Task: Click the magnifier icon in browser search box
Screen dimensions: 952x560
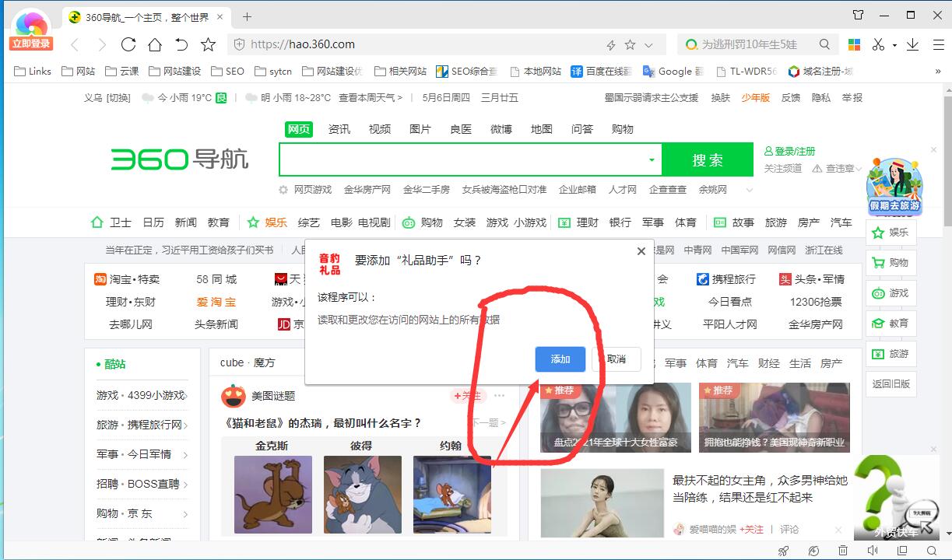Action: (824, 44)
